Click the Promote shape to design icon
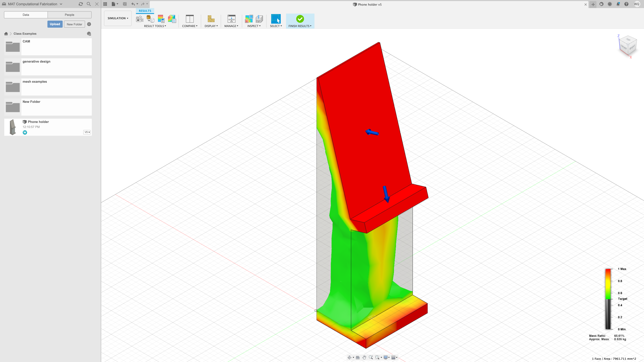 [150, 19]
